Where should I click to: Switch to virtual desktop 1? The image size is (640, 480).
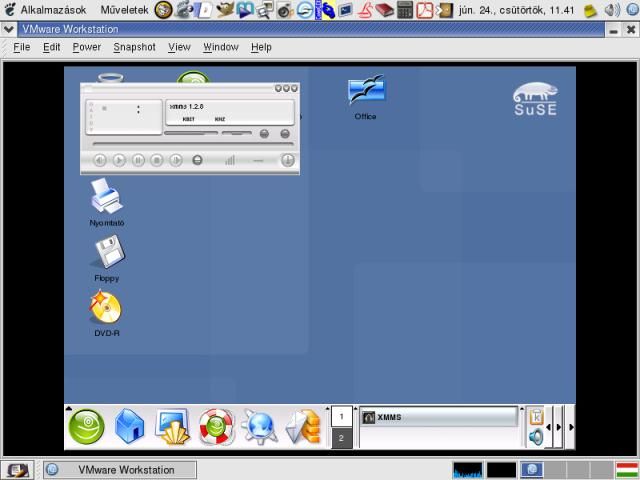[342, 416]
